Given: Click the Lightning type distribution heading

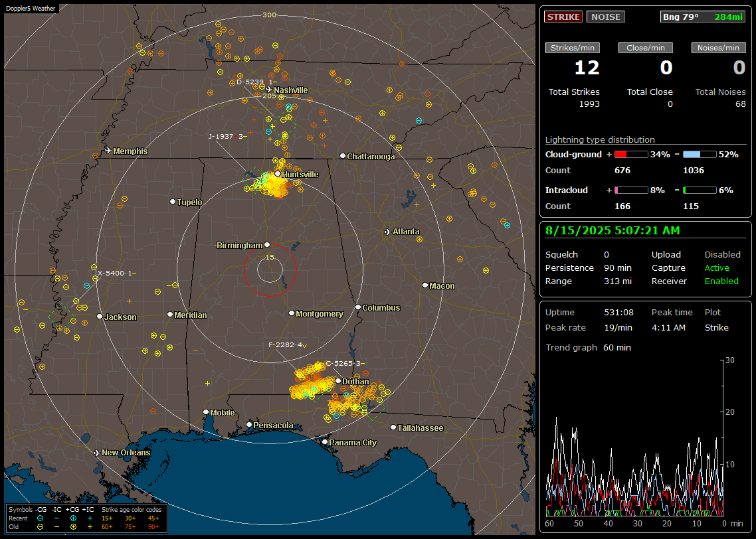Looking at the screenshot, I should (600, 139).
